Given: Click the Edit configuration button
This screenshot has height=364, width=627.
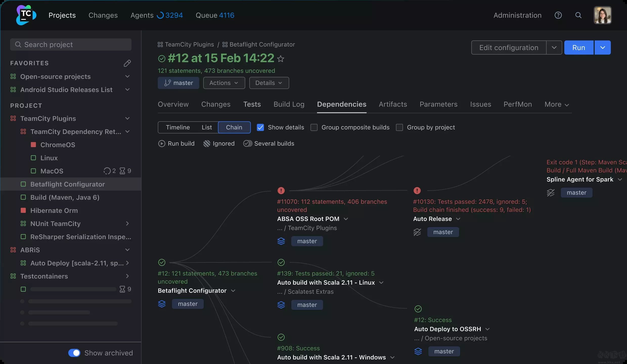Looking at the screenshot, I should click(x=508, y=48).
